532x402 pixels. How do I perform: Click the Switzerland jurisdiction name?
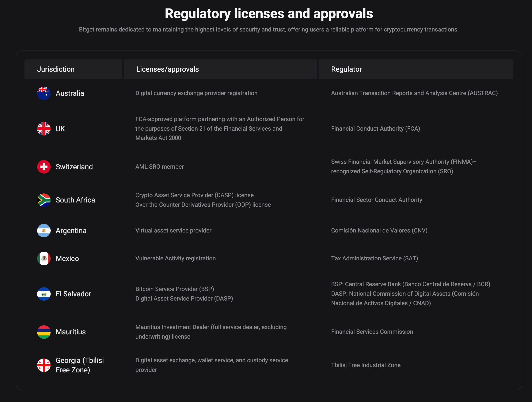(x=74, y=167)
